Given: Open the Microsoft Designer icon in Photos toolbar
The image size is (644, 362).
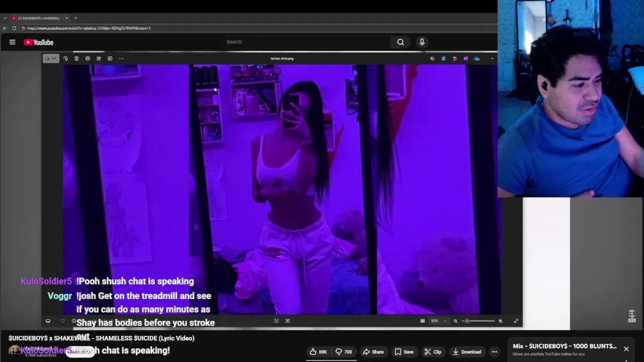Looking at the screenshot, I should pyautogui.click(x=432, y=59).
